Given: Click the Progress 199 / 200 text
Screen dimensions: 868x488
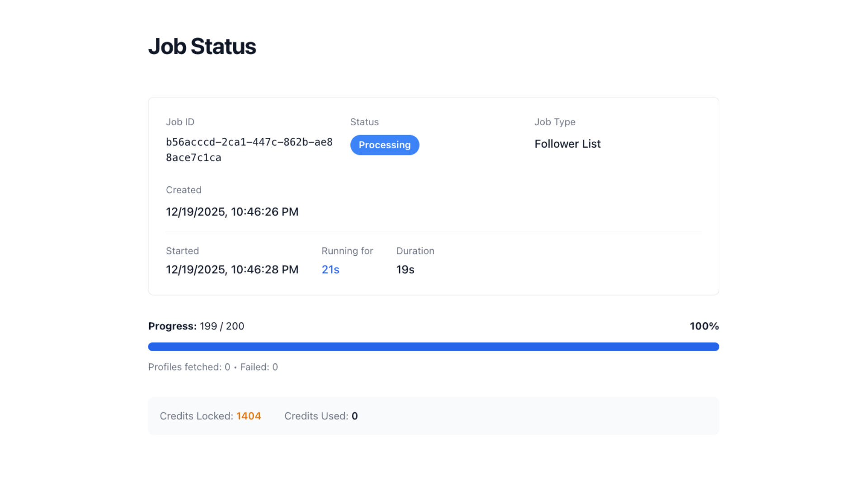Looking at the screenshot, I should coord(196,326).
